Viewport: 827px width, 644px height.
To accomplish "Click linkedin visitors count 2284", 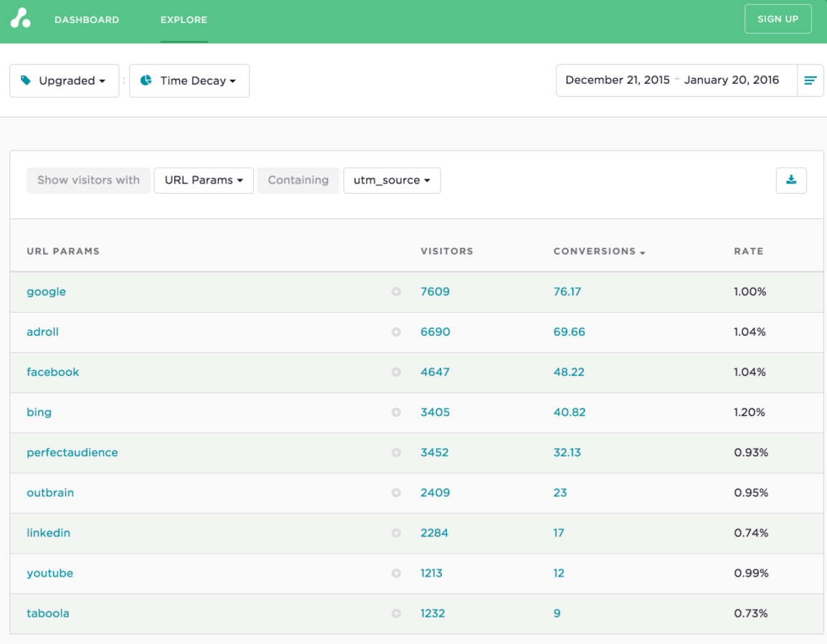I will tap(435, 533).
